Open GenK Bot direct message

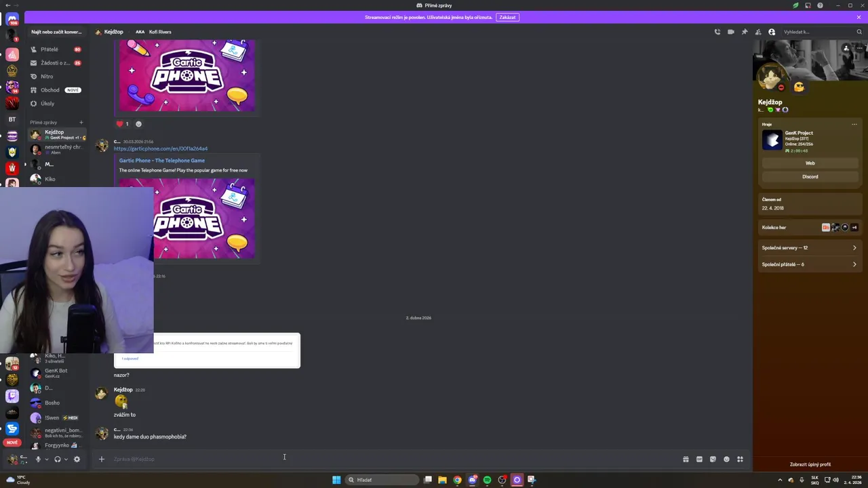(x=56, y=373)
